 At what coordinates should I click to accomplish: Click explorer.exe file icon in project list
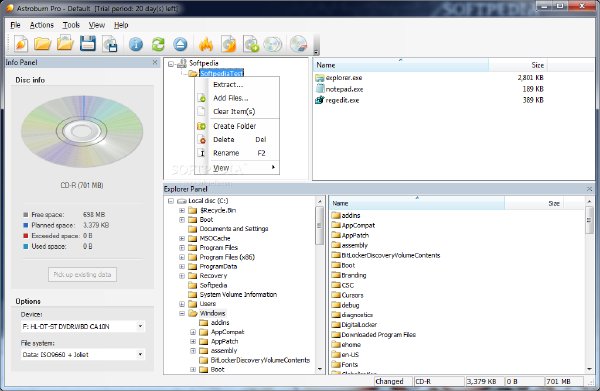click(320, 78)
